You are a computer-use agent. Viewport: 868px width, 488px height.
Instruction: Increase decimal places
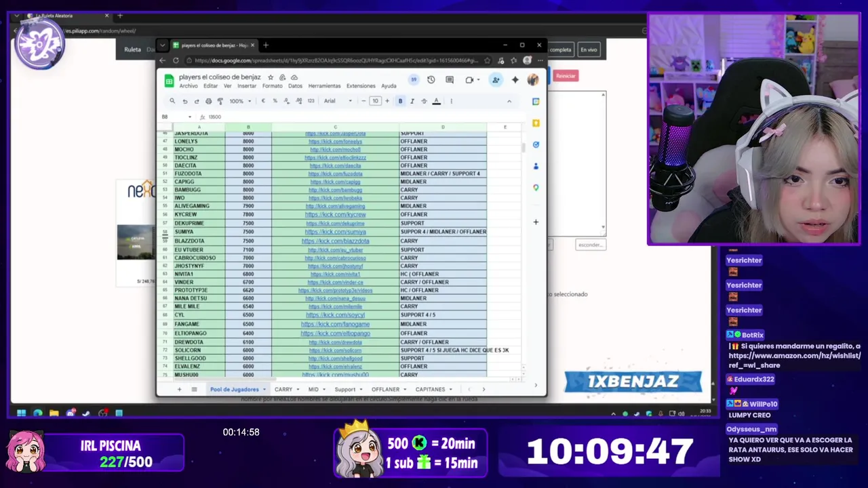point(298,101)
